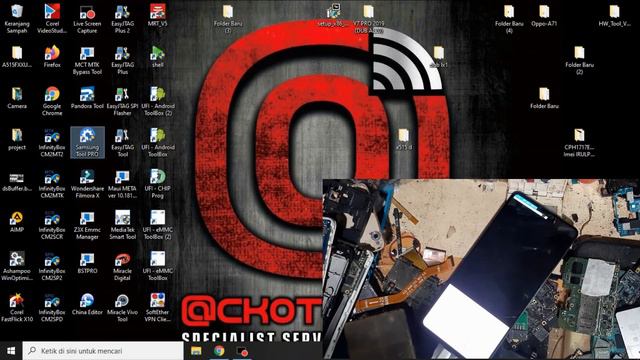Image resolution: width=640 pixels, height=360 pixels.
Task: Open InfinityBox CM2SP2 shortcut
Action: pyautogui.click(x=52, y=266)
